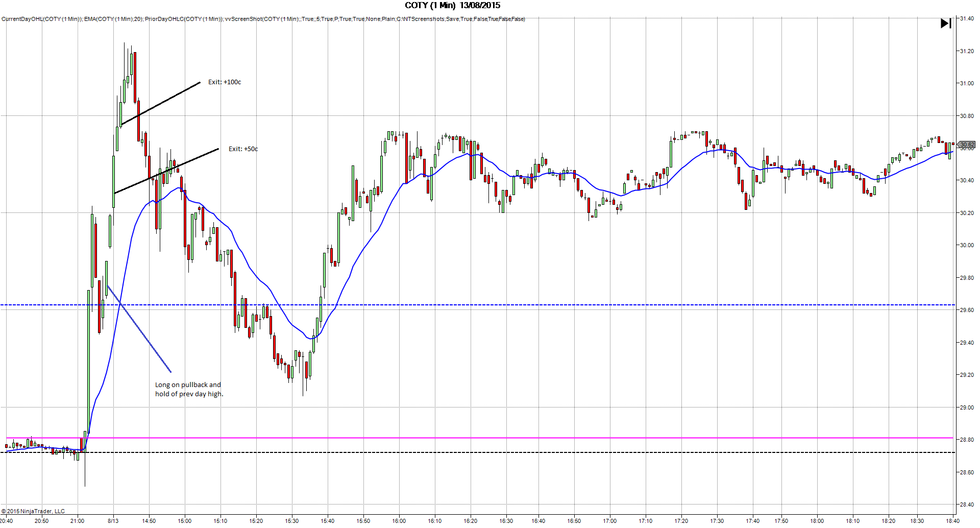Select trend line pointing to Exit +50c
Screen dimensions: 980x528
point(166,171)
